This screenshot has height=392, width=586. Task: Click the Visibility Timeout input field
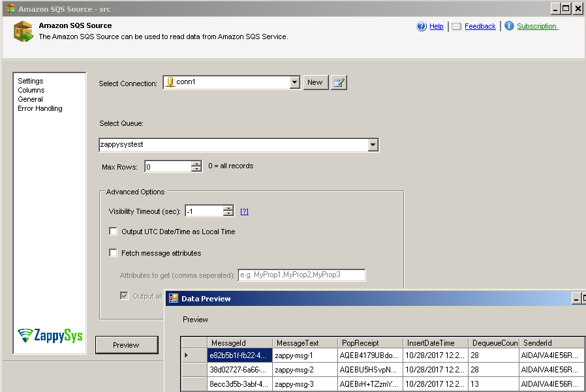click(204, 211)
